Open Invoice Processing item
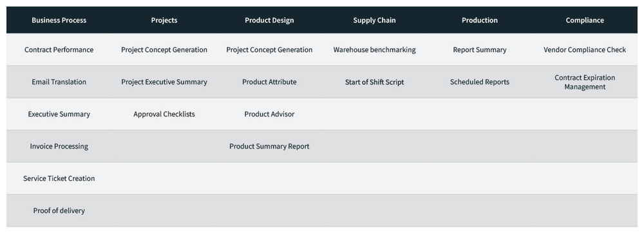 (59, 146)
